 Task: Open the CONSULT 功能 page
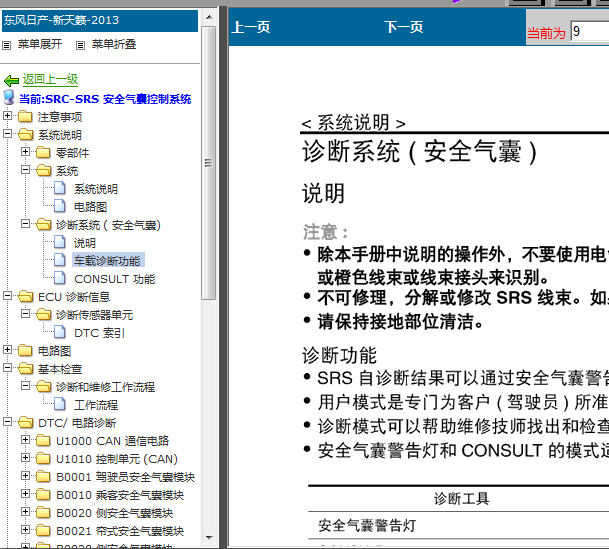coord(115,279)
